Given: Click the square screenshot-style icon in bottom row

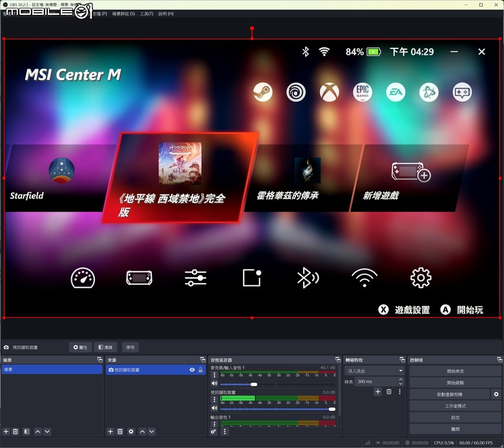Looking at the screenshot, I should 252,277.
